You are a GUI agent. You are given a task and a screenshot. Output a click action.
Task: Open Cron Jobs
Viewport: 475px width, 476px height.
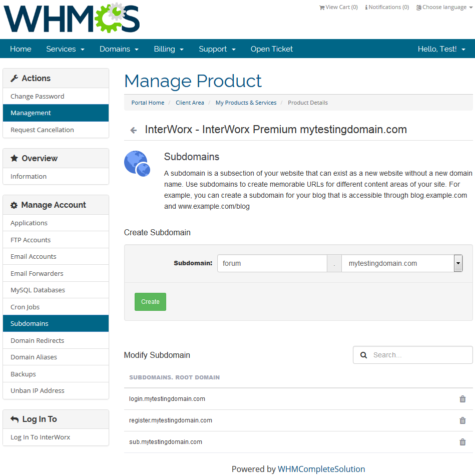point(56,307)
